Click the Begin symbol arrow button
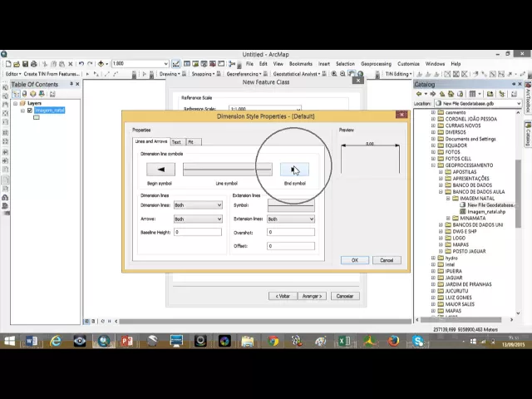The height and width of the screenshot is (399, 532). point(160,170)
